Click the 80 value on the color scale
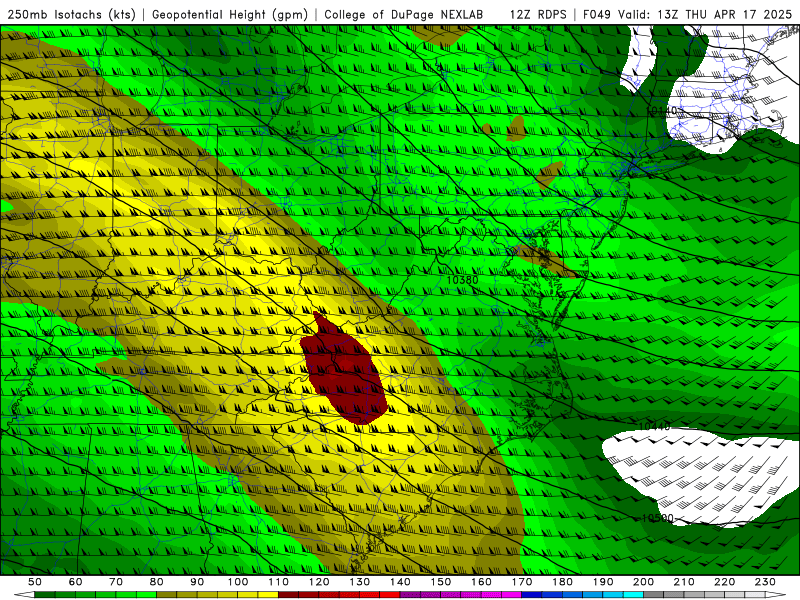 [x=157, y=582]
